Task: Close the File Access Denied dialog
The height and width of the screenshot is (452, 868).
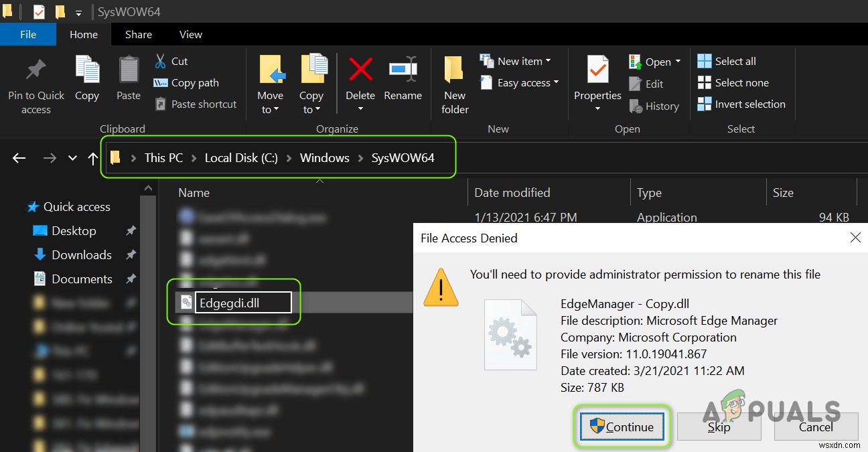Action: tap(855, 238)
